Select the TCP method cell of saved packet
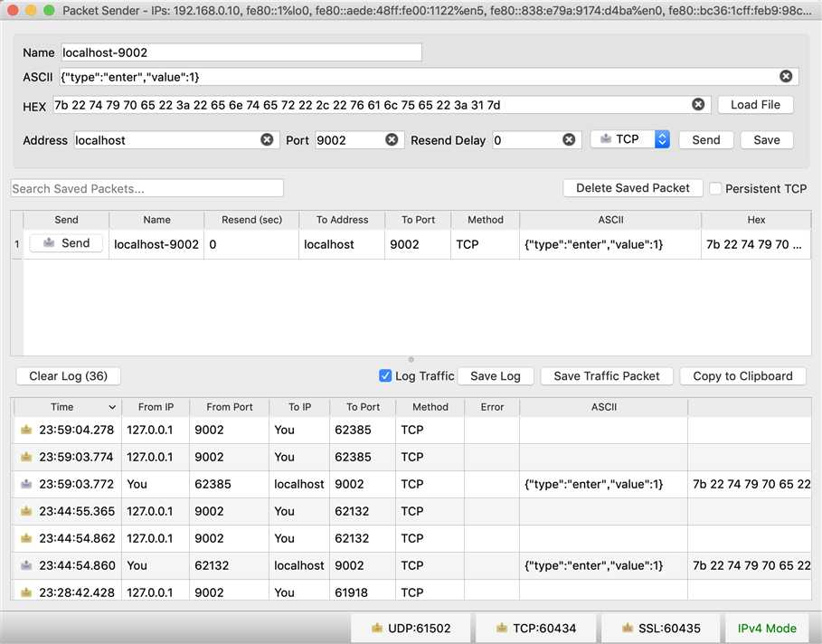This screenshot has height=644, width=822. [x=485, y=244]
